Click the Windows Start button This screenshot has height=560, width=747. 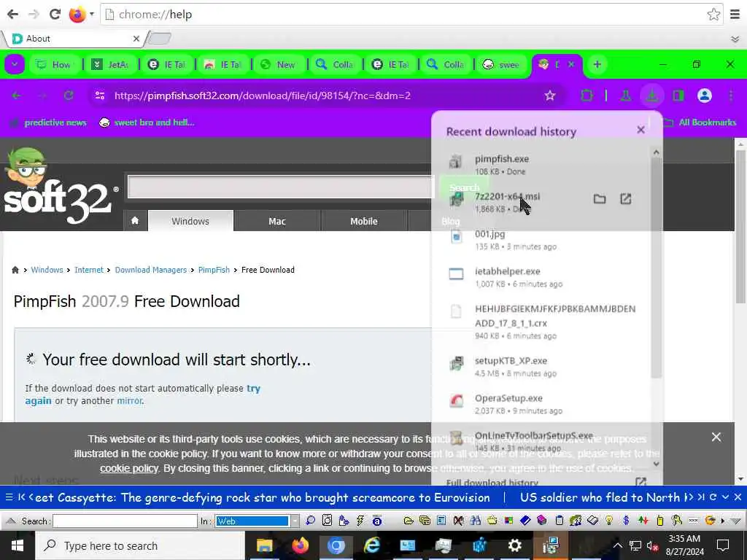pos(18,545)
